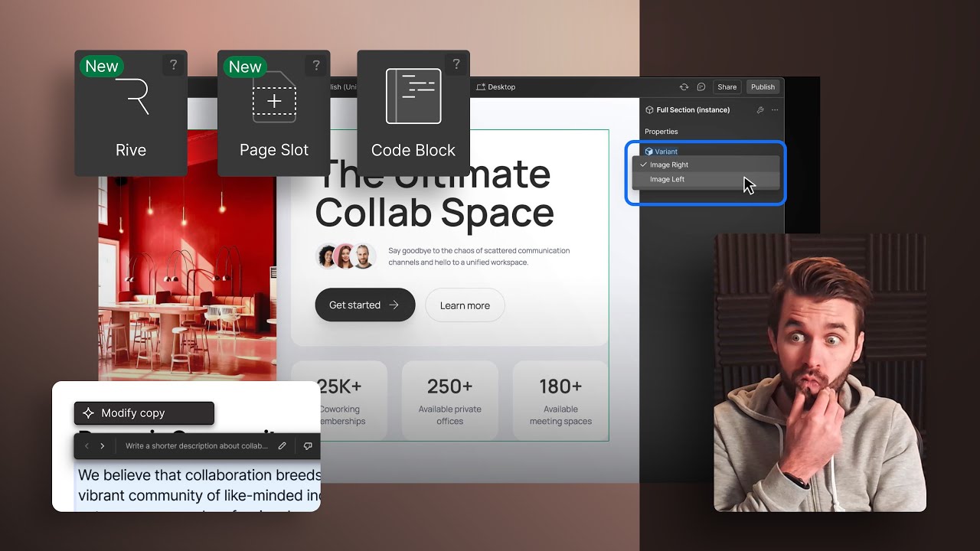Screen dimensions: 980x551
Task: Open the help question mark on Rive tile
Action: click(173, 65)
